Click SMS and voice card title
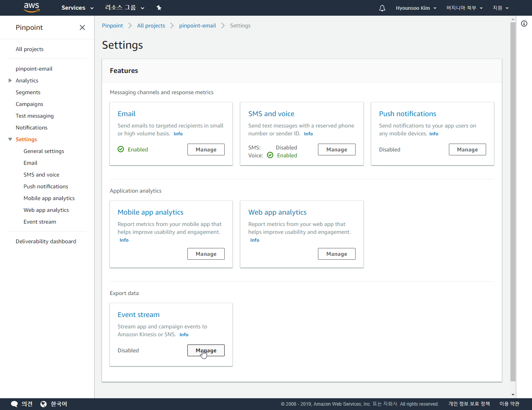Image resolution: width=532 pixels, height=410 pixels. pyautogui.click(x=271, y=114)
